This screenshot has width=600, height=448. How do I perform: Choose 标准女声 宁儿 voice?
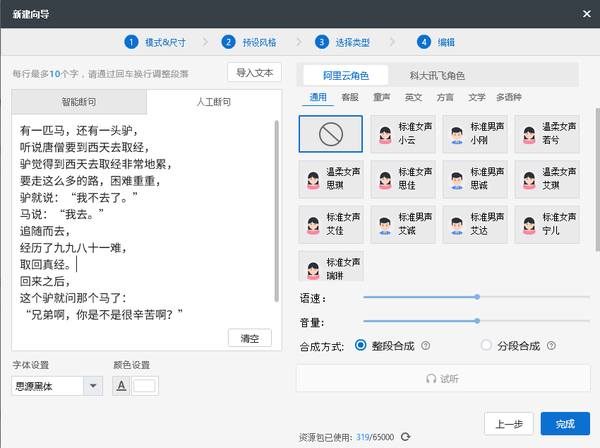547,224
